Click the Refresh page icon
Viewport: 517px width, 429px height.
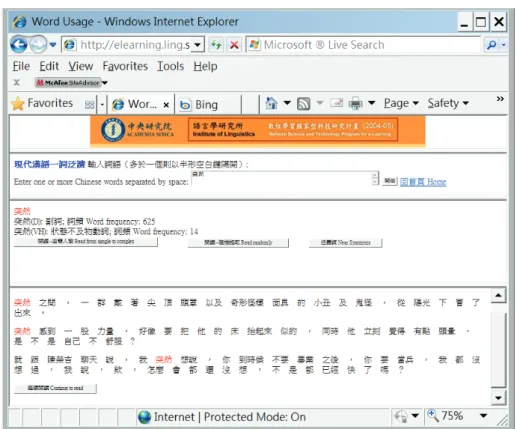click(x=216, y=44)
